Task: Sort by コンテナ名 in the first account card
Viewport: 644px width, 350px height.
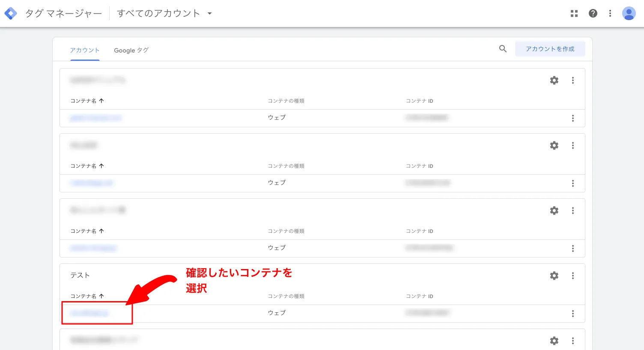Action: tap(87, 101)
